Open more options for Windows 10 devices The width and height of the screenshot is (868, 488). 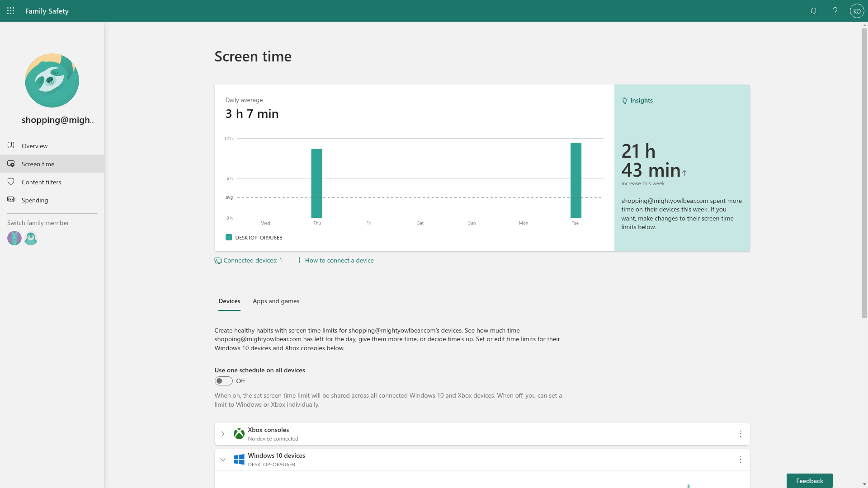[x=741, y=460]
